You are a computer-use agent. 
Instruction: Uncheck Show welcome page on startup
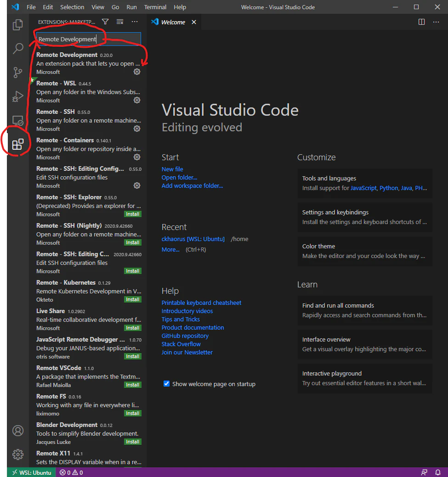[x=167, y=384]
